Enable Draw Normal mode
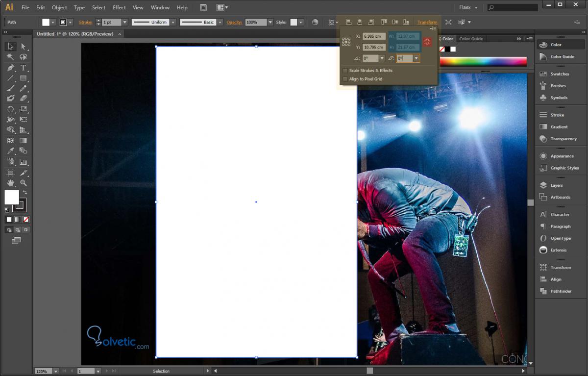Viewport: 588px width, 376px height. [x=9, y=229]
